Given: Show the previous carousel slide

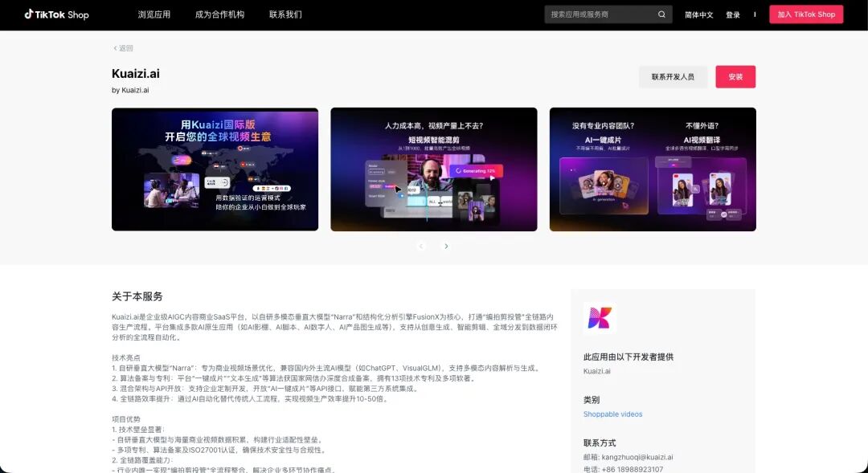Looking at the screenshot, I should pos(420,247).
